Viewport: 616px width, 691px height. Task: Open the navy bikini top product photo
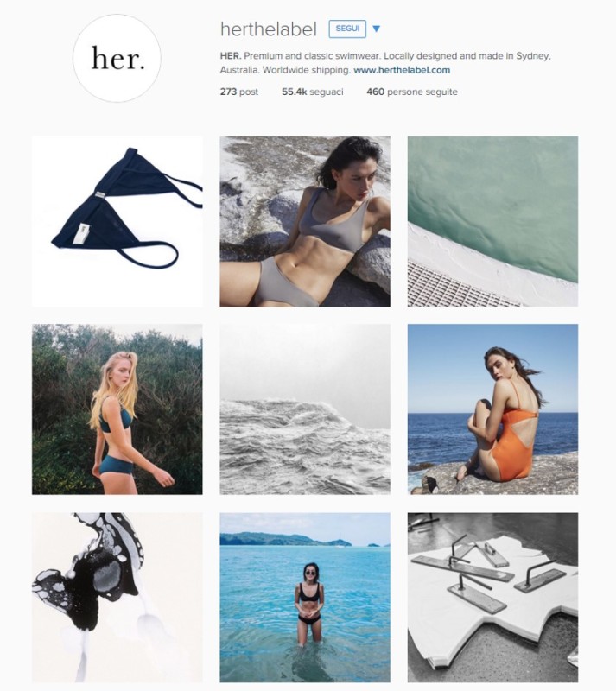pos(117,221)
